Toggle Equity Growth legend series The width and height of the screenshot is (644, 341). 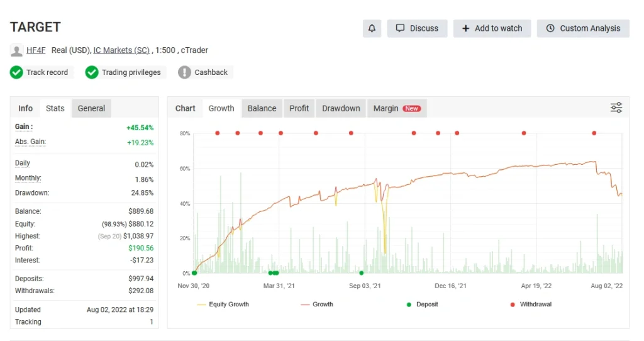pos(223,305)
